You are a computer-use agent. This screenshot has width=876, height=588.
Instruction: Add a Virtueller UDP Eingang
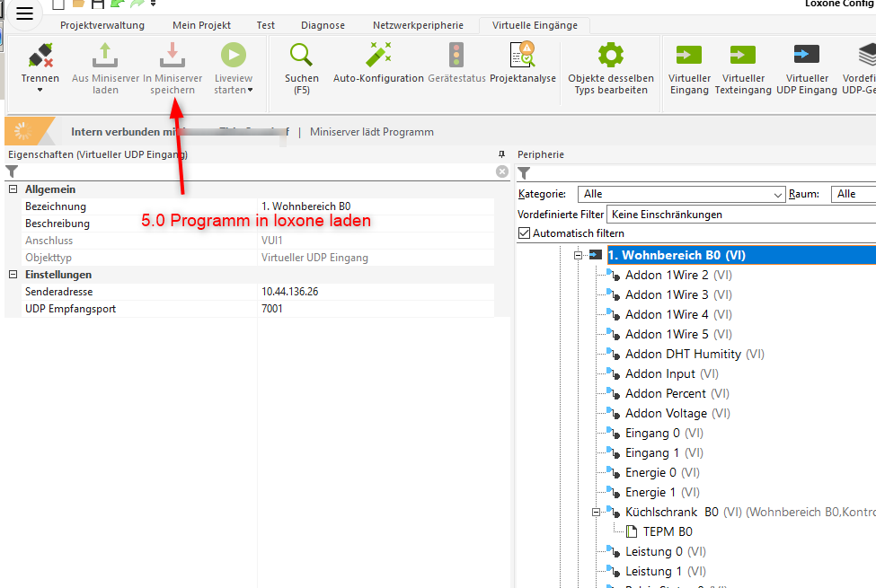pyautogui.click(x=806, y=56)
